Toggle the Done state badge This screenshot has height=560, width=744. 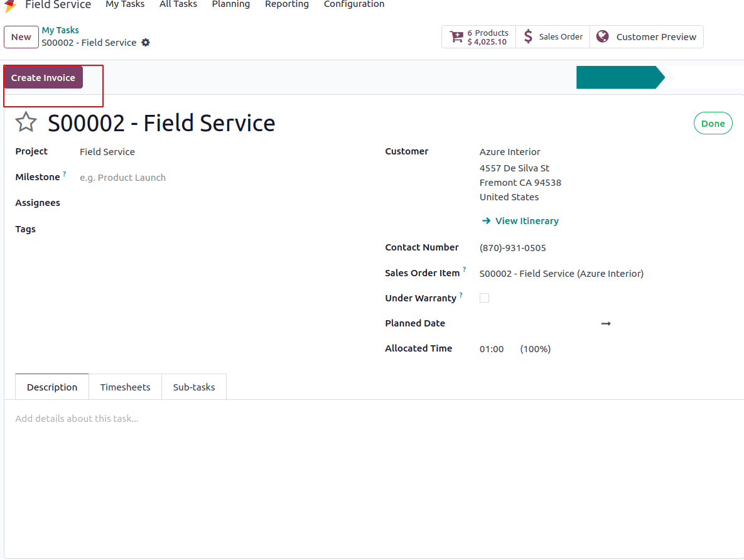coord(713,124)
